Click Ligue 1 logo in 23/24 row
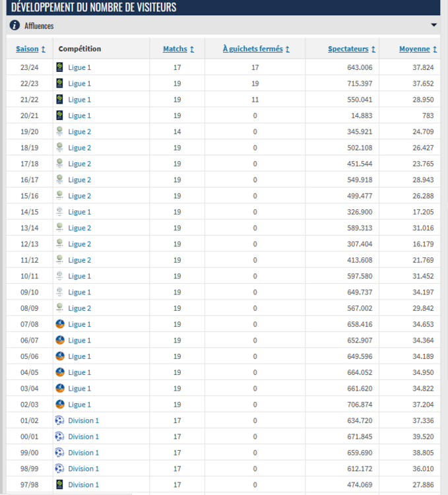 pyautogui.click(x=59, y=67)
